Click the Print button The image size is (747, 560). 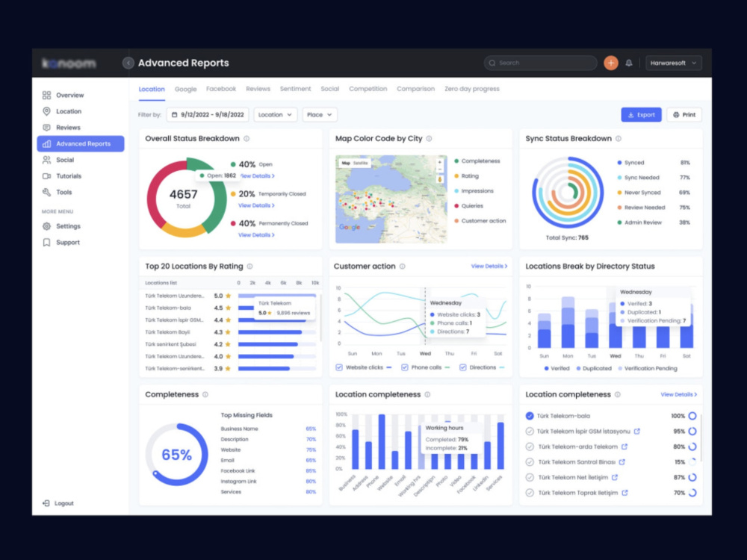click(x=684, y=115)
